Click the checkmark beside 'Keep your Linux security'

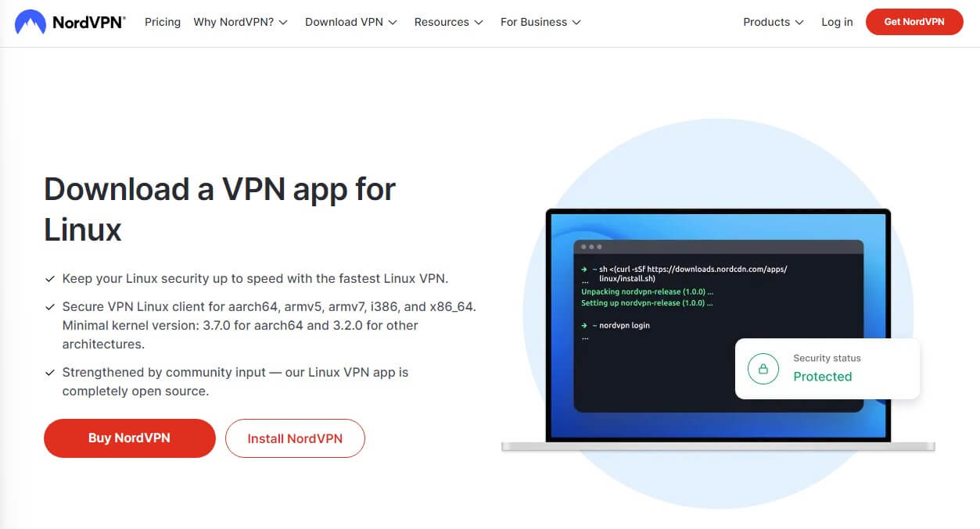(x=50, y=278)
